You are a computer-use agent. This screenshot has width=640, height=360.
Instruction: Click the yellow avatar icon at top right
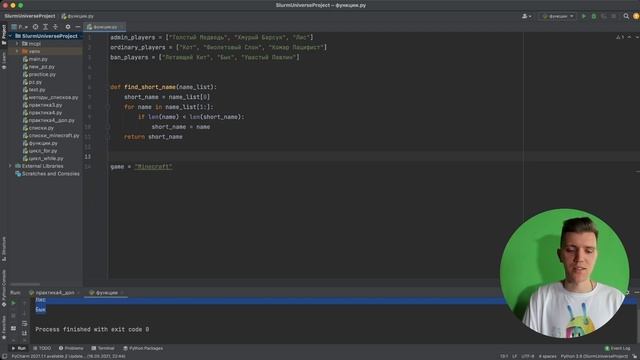(x=636, y=16)
